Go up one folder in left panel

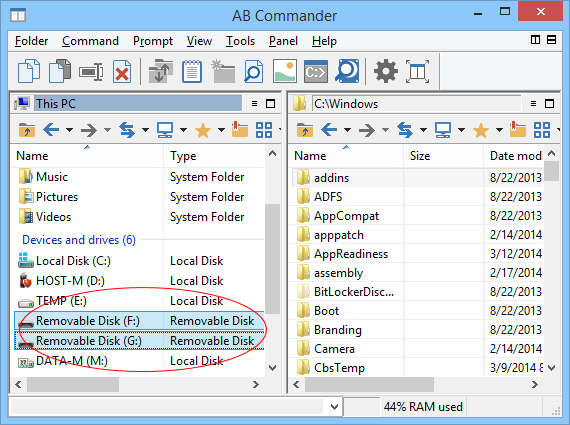[x=27, y=130]
